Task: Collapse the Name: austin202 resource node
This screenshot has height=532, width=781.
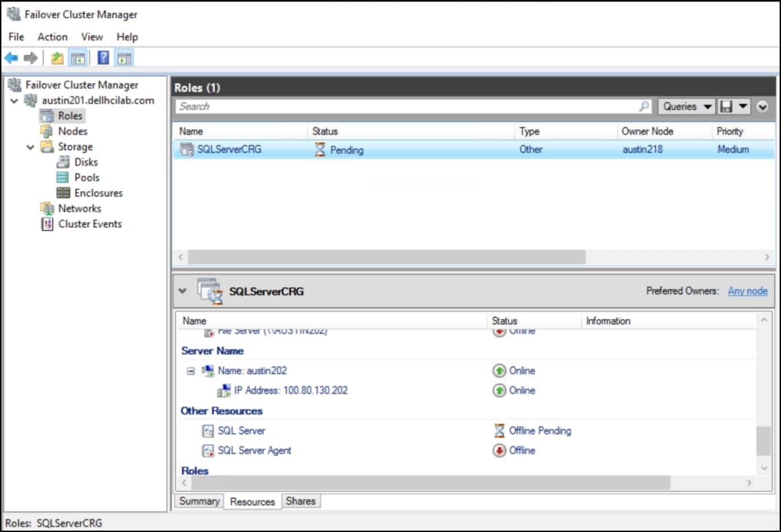Action: [191, 371]
